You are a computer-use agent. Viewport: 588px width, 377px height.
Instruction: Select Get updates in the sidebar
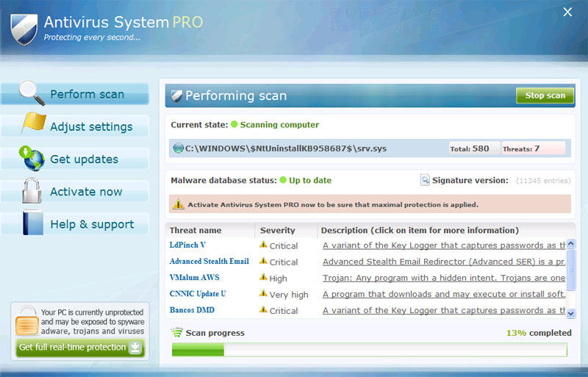[75, 159]
